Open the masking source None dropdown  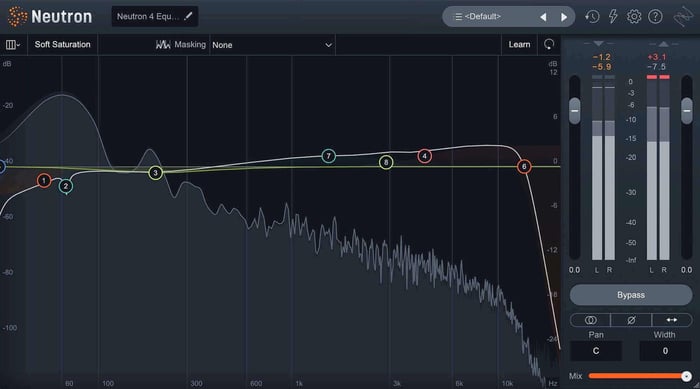pos(272,45)
